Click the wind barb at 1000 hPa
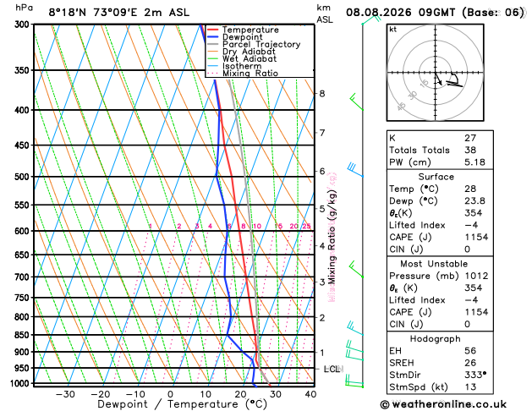 point(354,381)
